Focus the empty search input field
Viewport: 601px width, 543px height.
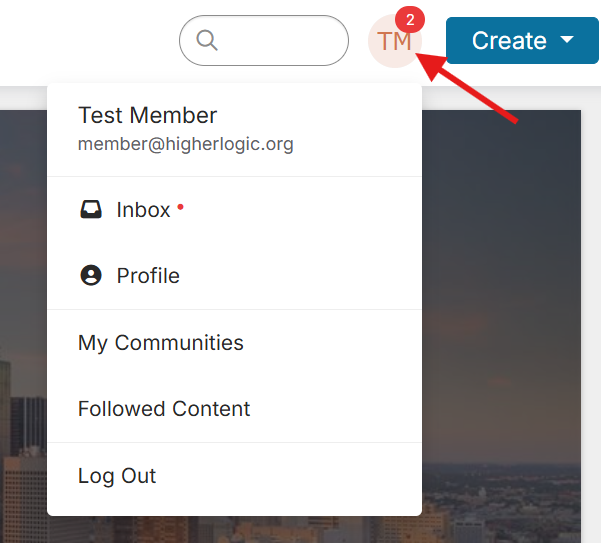pyautogui.click(x=264, y=41)
